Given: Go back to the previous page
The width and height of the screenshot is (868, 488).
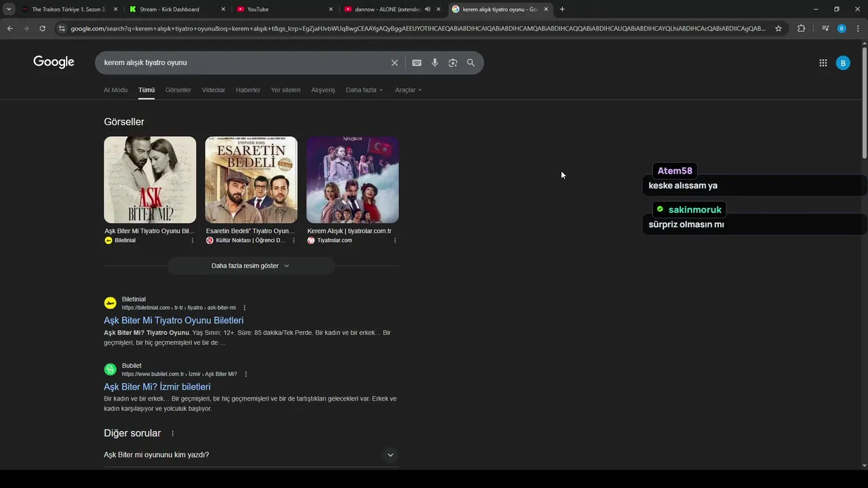Looking at the screenshot, I should (x=9, y=28).
